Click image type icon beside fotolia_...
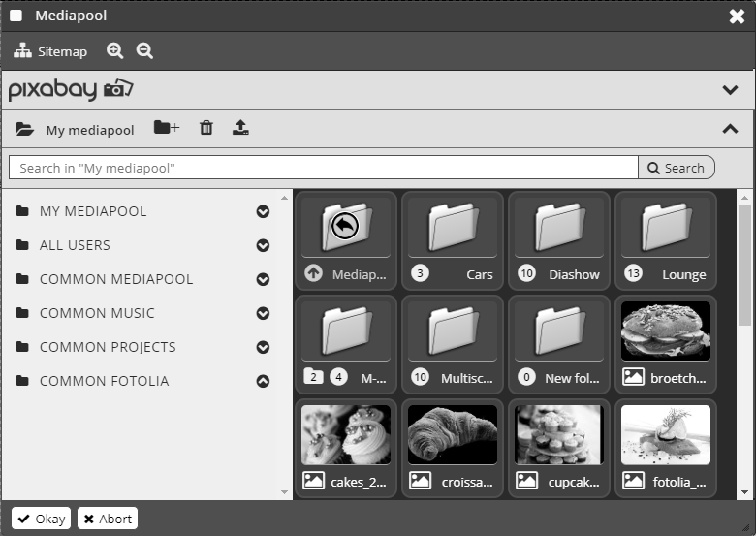Screen dimensions: 756x536 633,480
